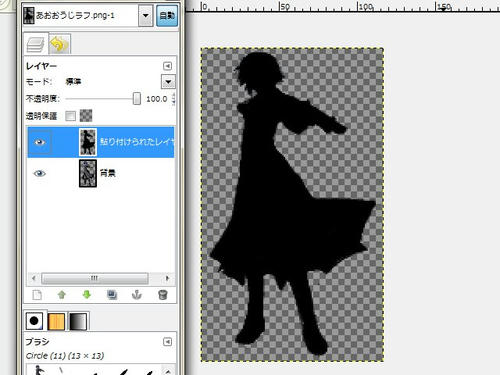The width and height of the screenshot is (500, 375).
Task: Click the 自動 auto-follow button
Action: coord(167,15)
